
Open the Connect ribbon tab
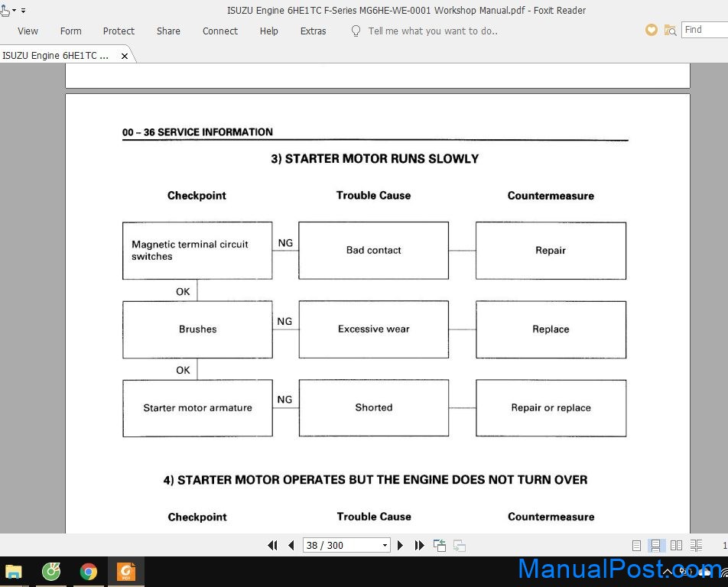[220, 31]
